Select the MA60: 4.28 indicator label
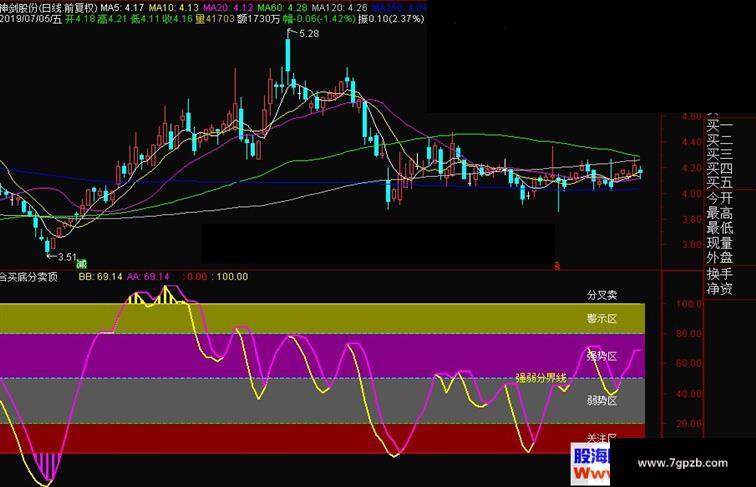The height and width of the screenshot is (487, 756). [283, 8]
